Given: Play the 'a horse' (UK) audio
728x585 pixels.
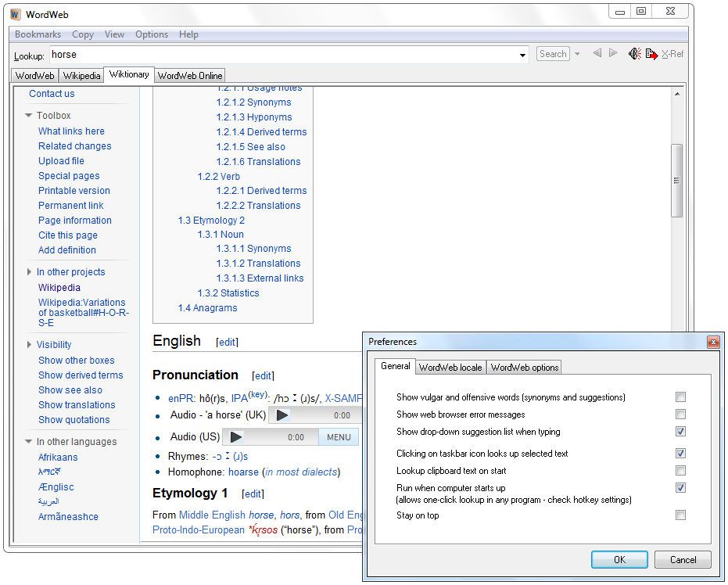Looking at the screenshot, I should coord(282,415).
